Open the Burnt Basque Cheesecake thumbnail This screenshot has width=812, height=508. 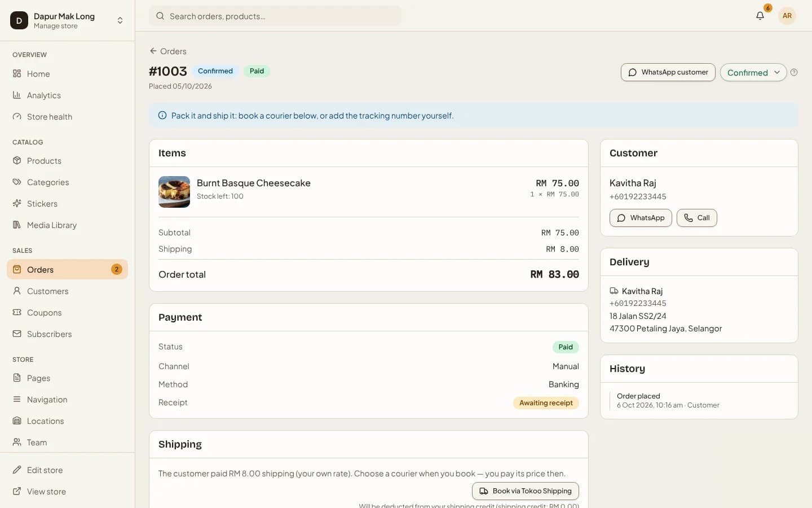pos(174,192)
